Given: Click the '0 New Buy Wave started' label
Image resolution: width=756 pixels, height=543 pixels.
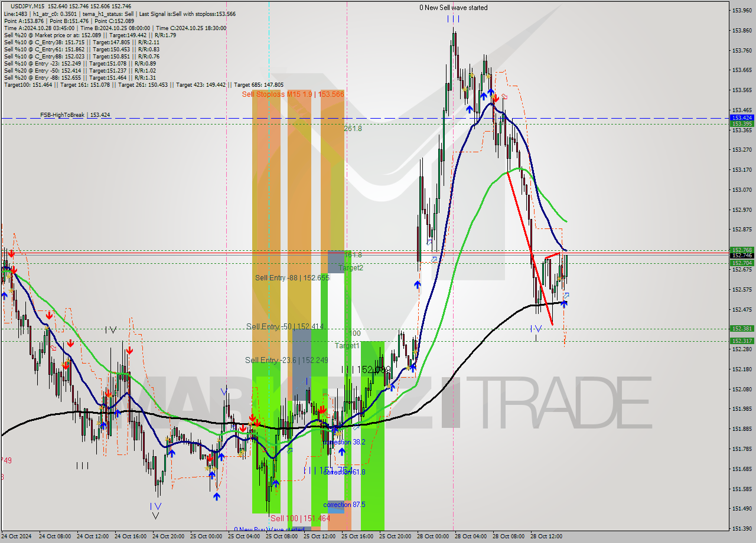Looking at the screenshot, I should (269, 529).
